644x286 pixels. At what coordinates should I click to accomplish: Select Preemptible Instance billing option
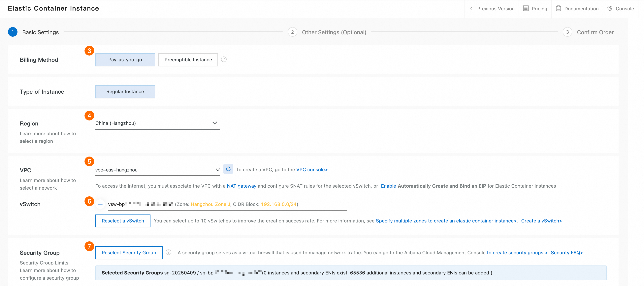click(188, 60)
